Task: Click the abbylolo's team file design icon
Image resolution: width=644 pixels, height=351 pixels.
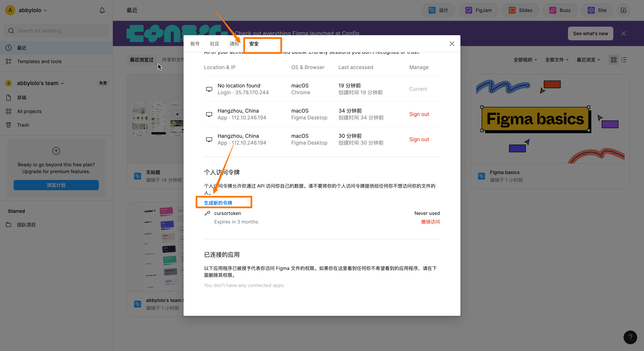Action: [x=138, y=304]
